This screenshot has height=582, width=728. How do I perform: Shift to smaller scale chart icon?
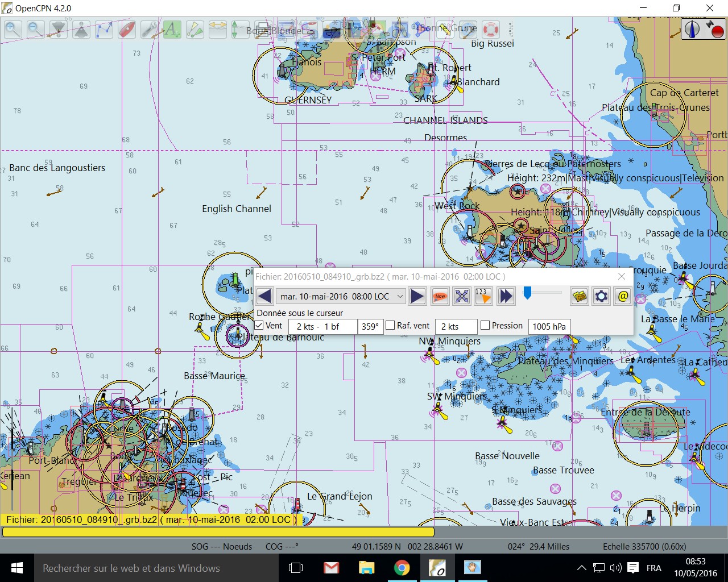81,29
